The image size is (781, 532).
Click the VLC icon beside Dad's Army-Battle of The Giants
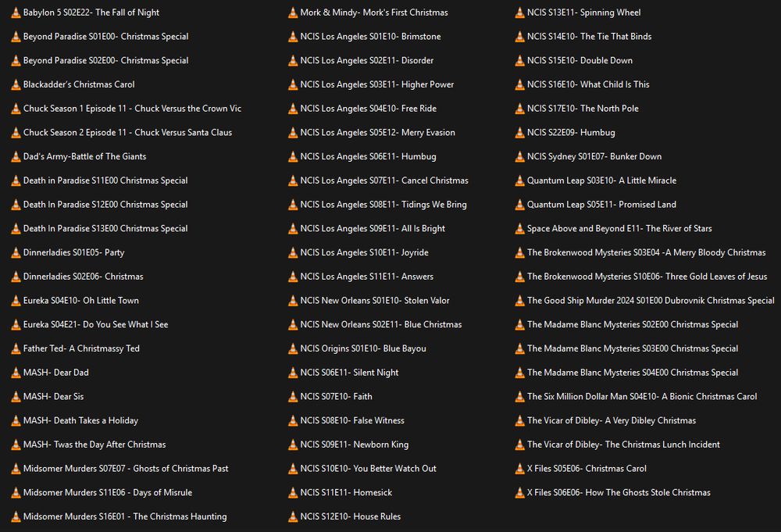(16, 156)
